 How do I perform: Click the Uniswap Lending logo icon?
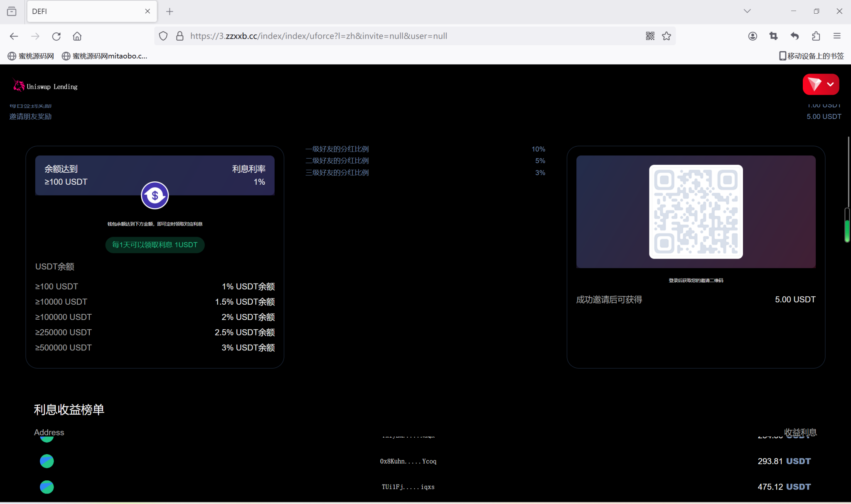point(17,85)
